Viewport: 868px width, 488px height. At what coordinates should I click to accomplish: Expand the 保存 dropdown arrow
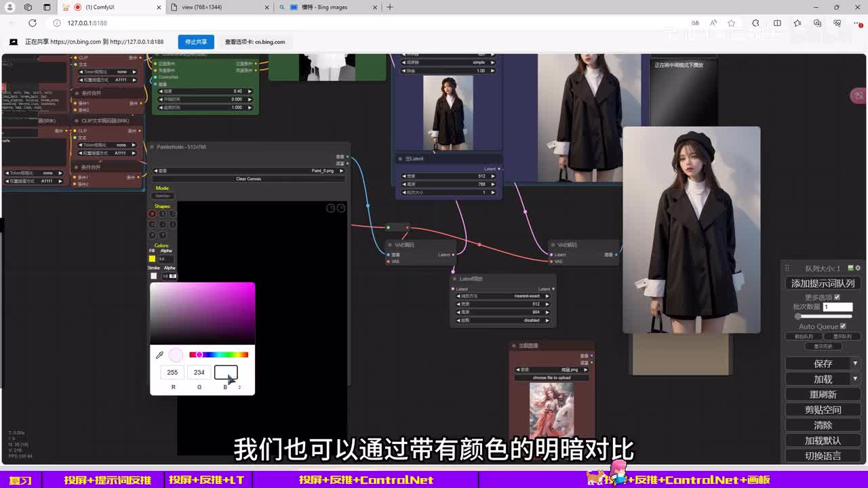(855, 363)
